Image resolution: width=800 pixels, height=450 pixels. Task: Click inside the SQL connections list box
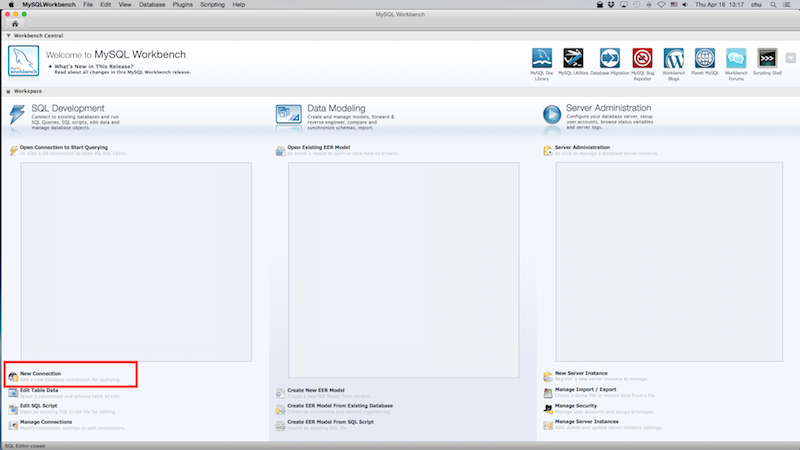[x=136, y=262]
